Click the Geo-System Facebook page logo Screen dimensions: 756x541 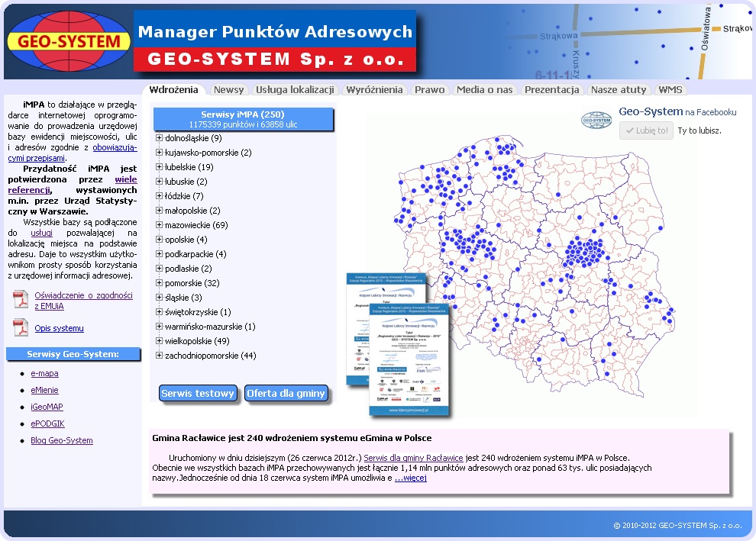[x=596, y=120]
